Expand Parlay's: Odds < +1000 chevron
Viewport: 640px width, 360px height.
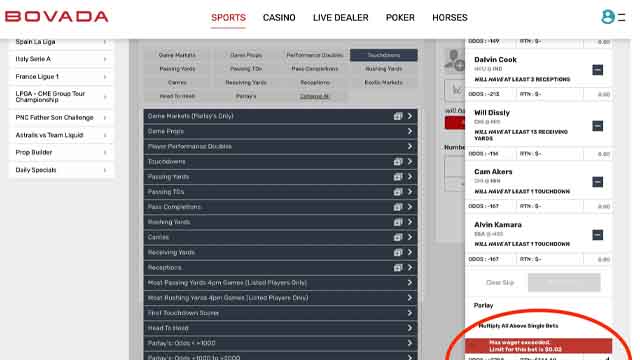[410, 343]
